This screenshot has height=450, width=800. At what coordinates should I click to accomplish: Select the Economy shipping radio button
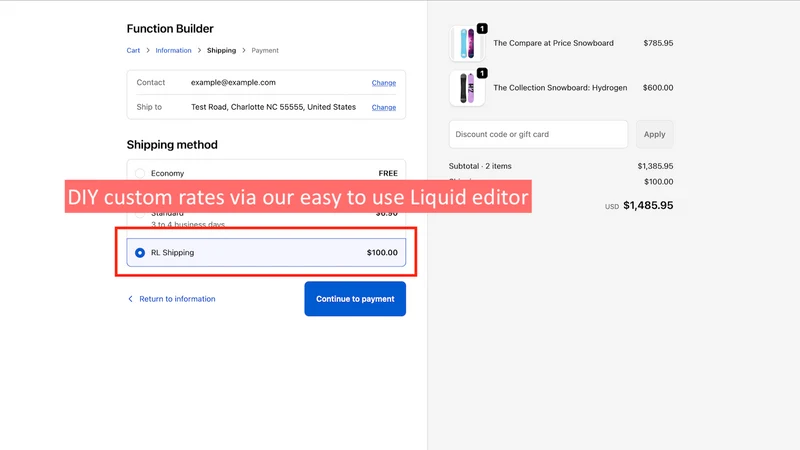140,173
